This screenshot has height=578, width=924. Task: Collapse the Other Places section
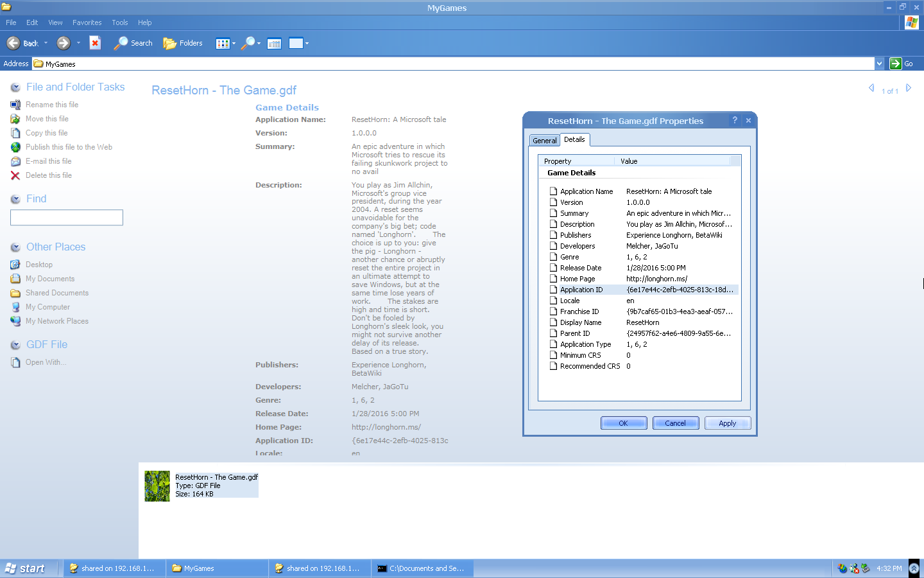(x=15, y=247)
